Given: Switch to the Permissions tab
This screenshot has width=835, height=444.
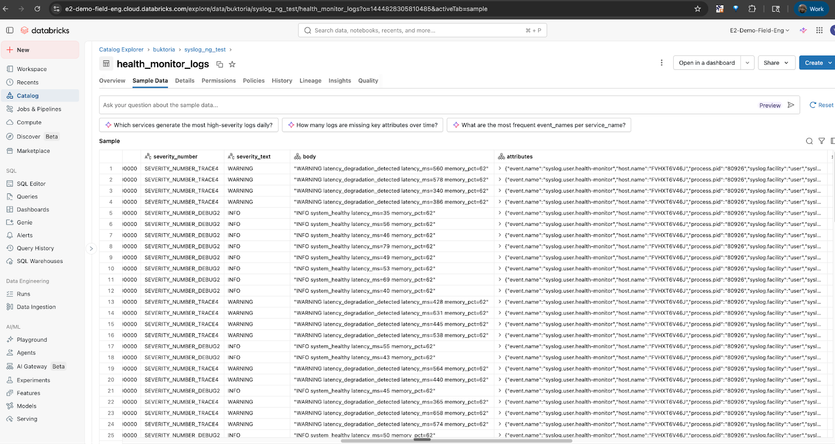Looking at the screenshot, I should [x=219, y=80].
